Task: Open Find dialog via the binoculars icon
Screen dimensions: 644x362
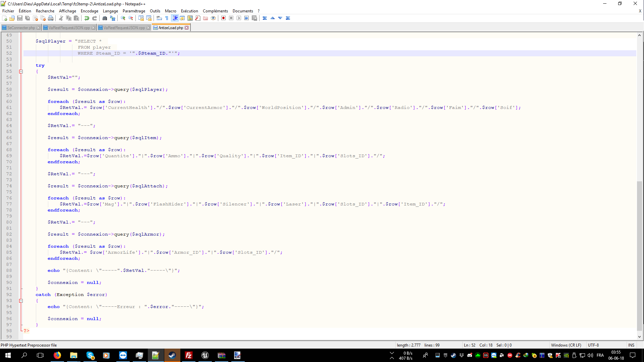Action: click(x=105, y=18)
